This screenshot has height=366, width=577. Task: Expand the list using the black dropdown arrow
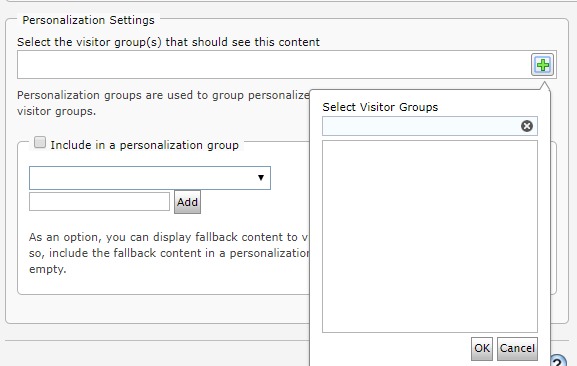[261, 178]
